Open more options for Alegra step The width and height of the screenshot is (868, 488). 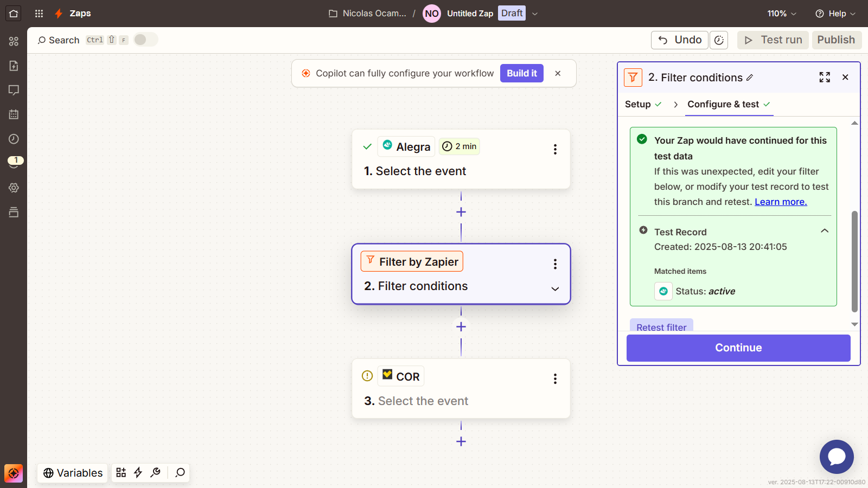555,149
